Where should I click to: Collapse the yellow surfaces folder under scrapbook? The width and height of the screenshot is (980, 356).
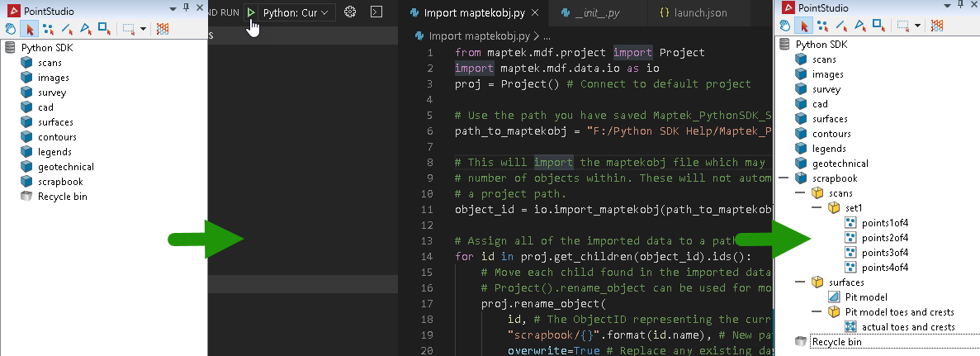pyautogui.click(x=801, y=282)
